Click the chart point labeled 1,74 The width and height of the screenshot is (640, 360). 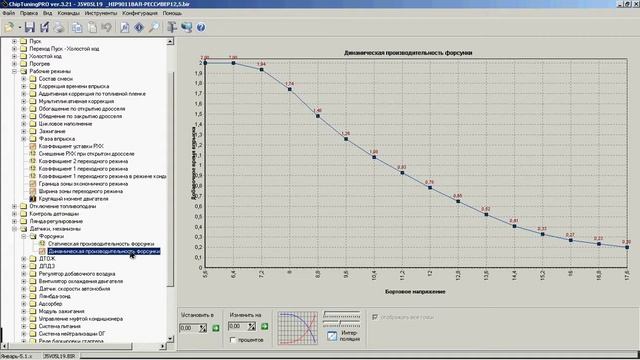tap(290, 89)
